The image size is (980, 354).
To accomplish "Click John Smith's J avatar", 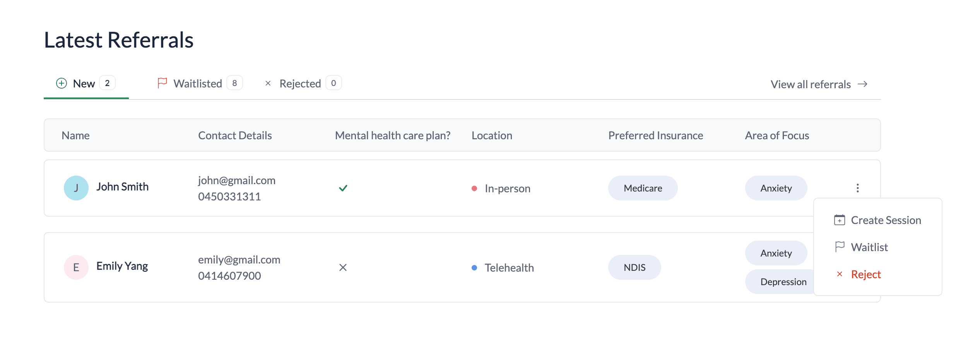I will [76, 188].
